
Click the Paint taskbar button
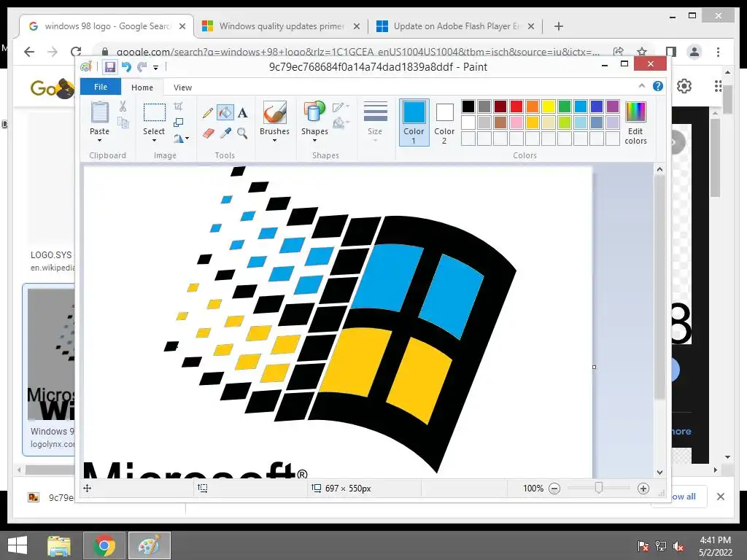pyautogui.click(x=150, y=545)
